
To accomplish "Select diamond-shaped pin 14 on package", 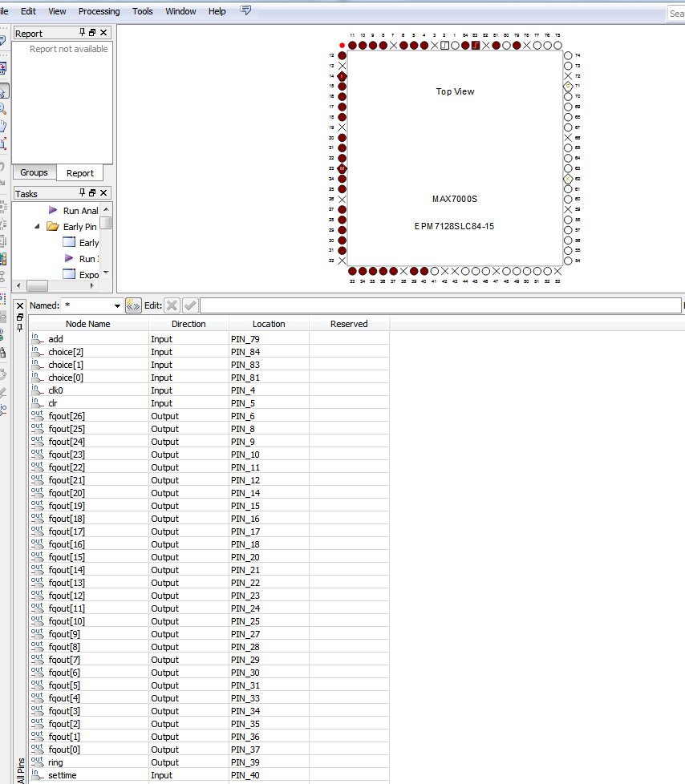I will 342,76.
